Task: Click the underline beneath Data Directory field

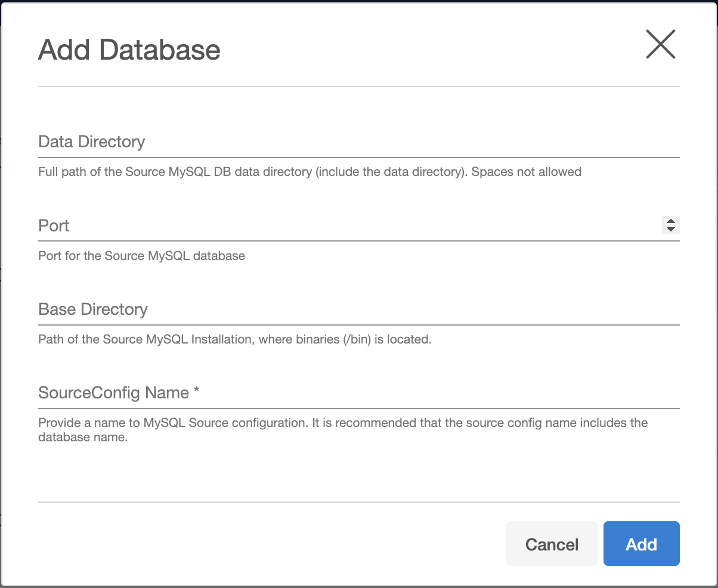Action: [x=358, y=157]
